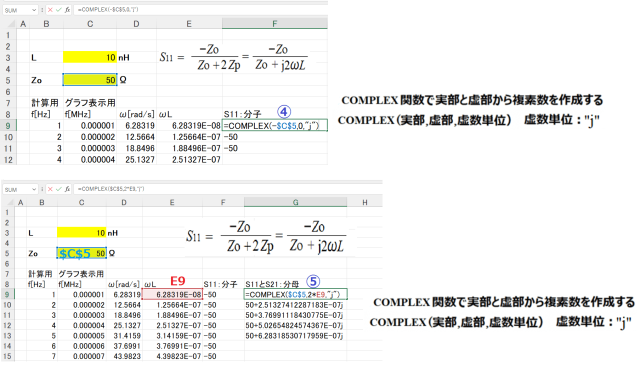This screenshot has width=640, height=375.
Task: Select column F header in upper sheet
Action: click(x=275, y=24)
